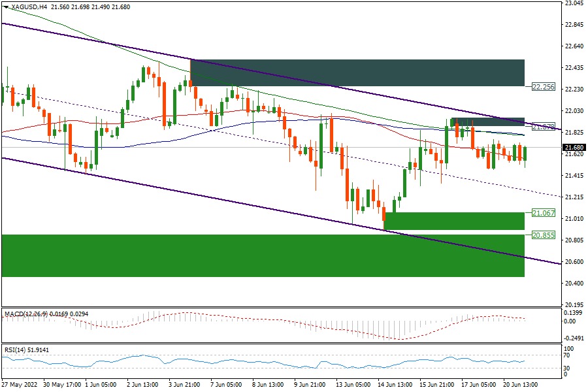Image resolution: width=588 pixels, height=392 pixels.
Task: Click the 22.640 value on price scale
Action: point(574,46)
